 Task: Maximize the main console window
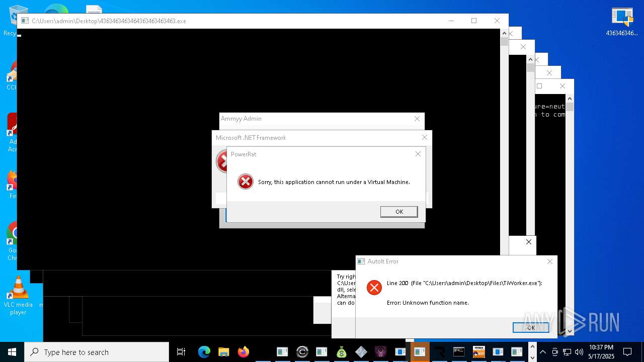[474, 21]
